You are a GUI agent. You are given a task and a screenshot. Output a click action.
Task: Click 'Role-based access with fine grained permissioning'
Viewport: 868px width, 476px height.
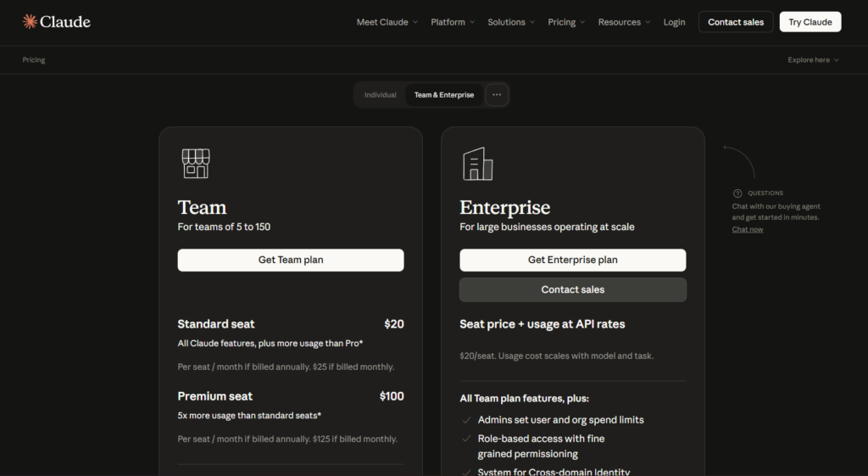(542, 446)
